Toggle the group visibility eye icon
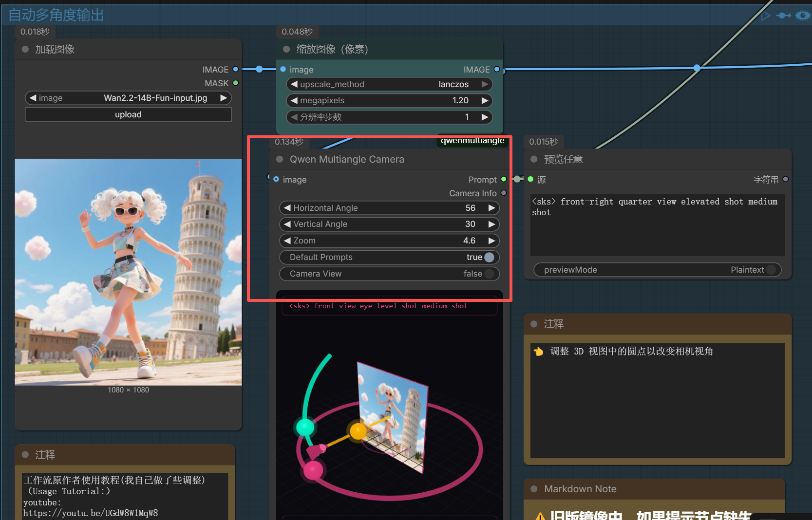The height and width of the screenshot is (520, 812). pos(802,16)
